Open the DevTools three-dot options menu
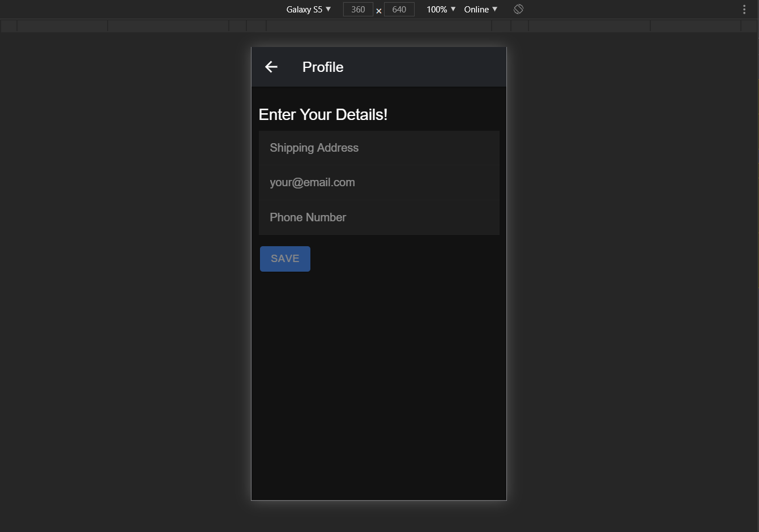The width and height of the screenshot is (759, 532). tap(744, 9)
